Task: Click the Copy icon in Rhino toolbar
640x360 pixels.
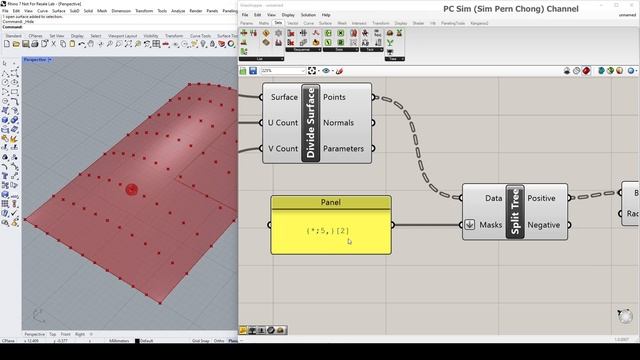Action: coord(63,44)
